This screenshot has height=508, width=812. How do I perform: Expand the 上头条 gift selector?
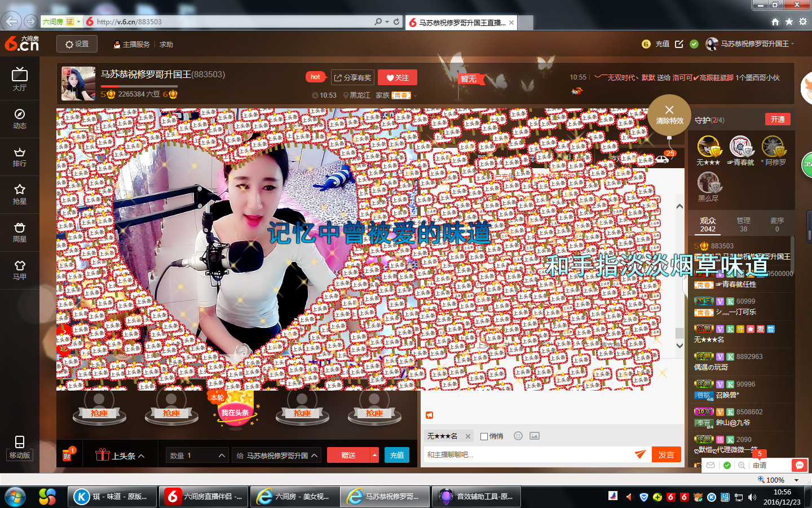click(121, 456)
